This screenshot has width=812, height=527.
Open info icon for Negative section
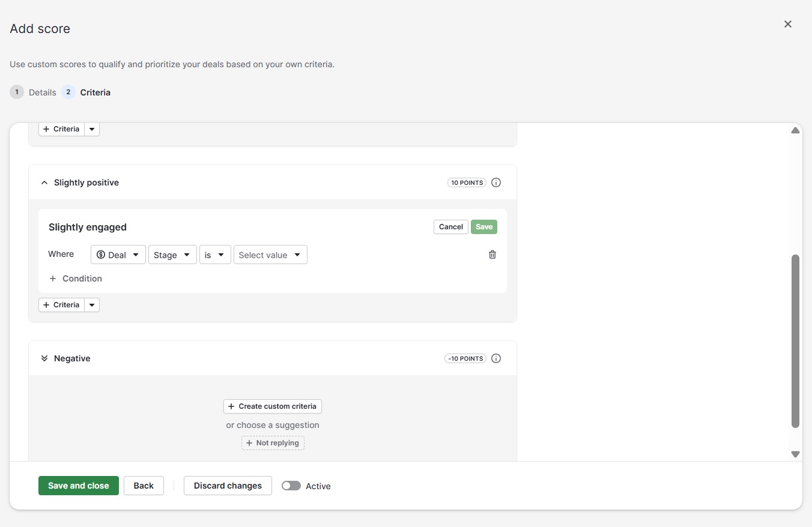click(496, 358)
